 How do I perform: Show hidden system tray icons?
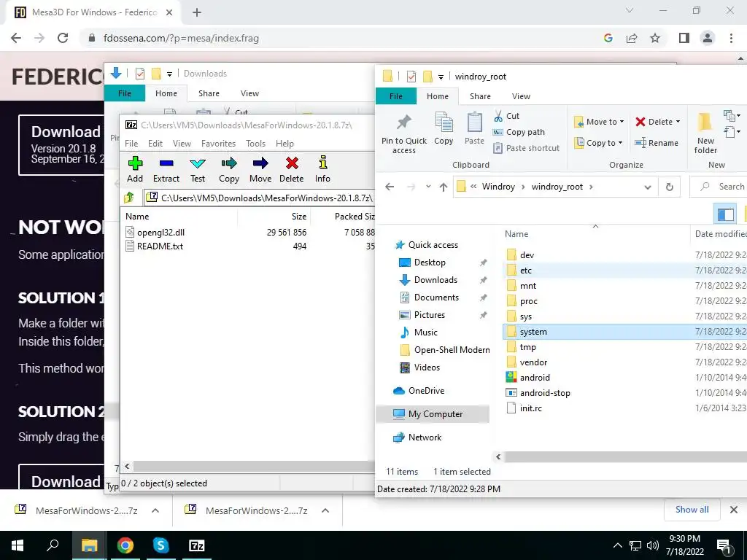(617, 545)
